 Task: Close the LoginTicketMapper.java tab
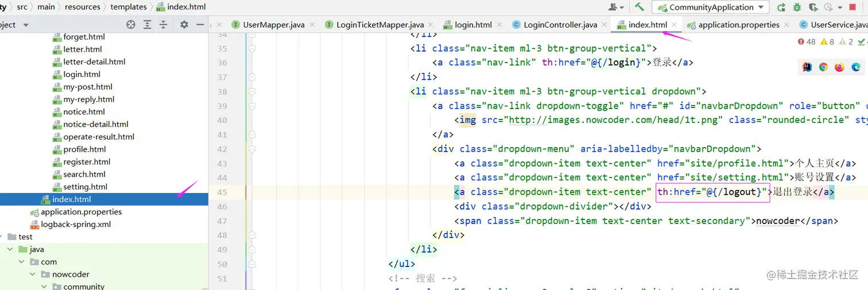coord(431,25)
